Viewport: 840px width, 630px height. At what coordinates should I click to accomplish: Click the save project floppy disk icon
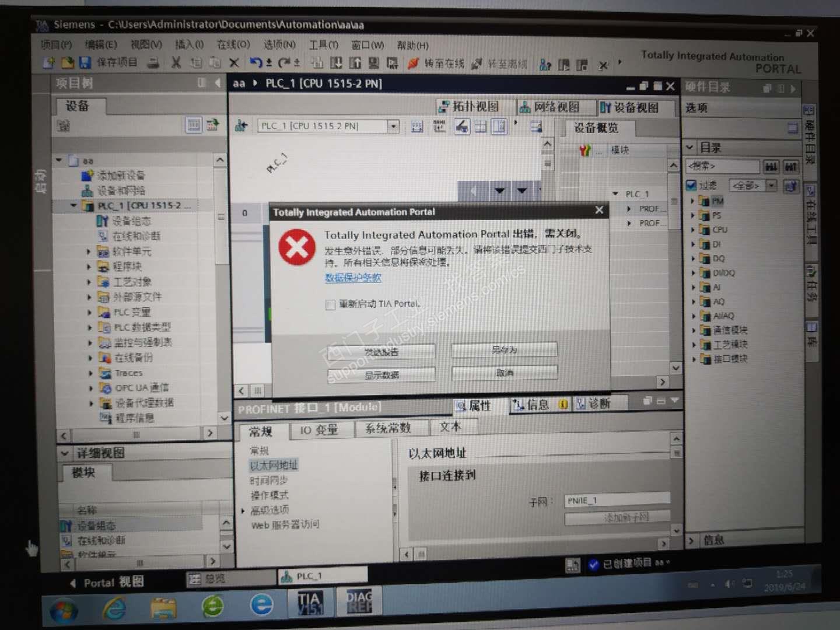(85, 62)
